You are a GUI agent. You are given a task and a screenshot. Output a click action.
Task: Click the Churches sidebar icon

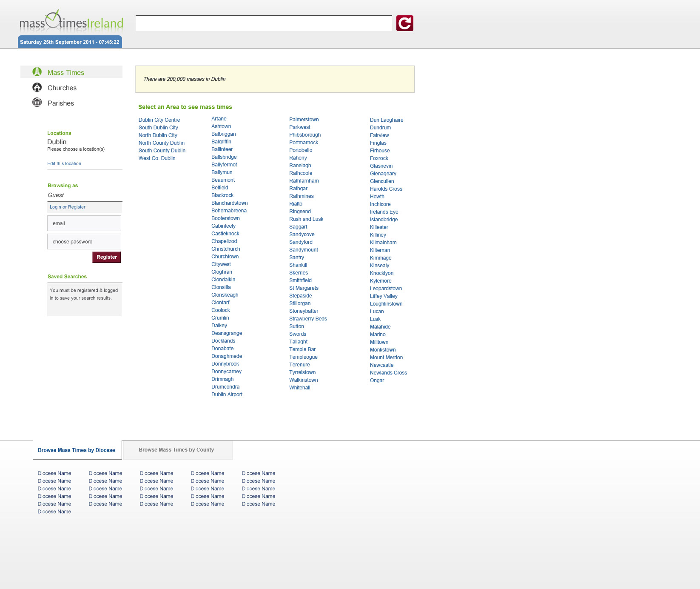point(37,87)
